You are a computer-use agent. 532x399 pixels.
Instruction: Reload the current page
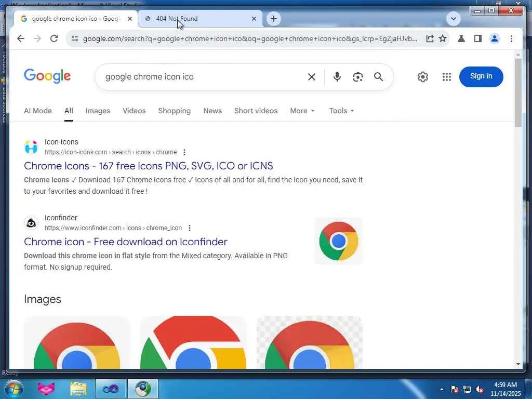[x=54, y=38]
